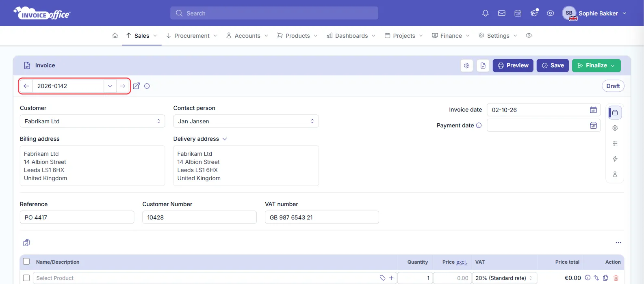
Task: Toggle the select-all lines checkbox
Action: tap(26, 262)
